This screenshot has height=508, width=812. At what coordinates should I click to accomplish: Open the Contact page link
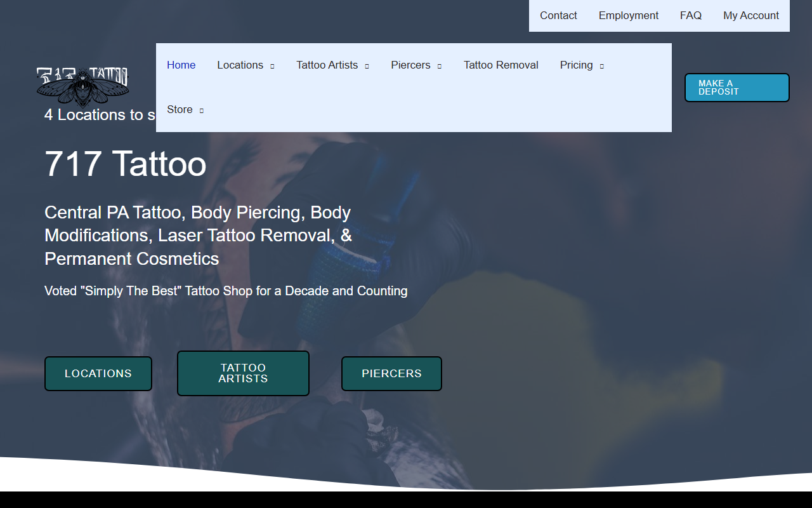pyautogui.click(x=558, y=16)
